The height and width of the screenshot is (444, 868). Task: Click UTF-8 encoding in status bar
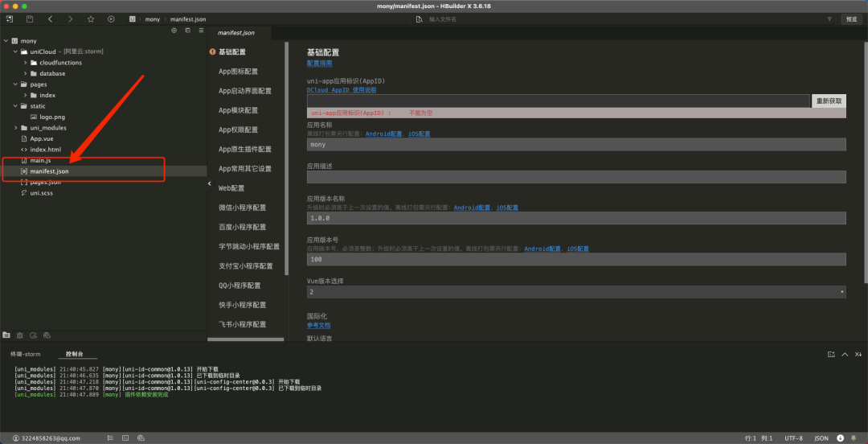pos(793,438)
